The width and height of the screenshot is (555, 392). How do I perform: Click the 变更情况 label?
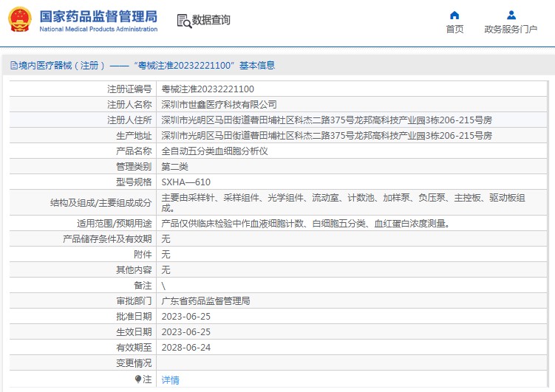(x=135, y=363)
